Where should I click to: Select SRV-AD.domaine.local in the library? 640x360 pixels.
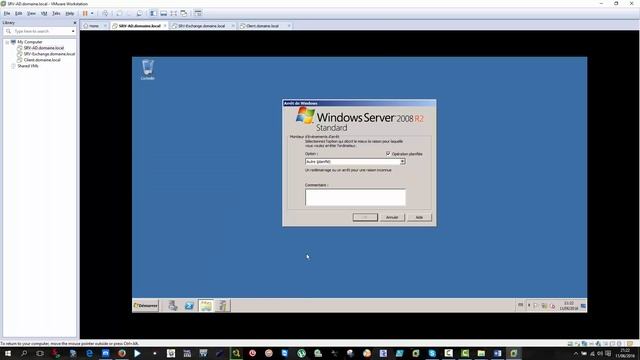pos(43,48)
